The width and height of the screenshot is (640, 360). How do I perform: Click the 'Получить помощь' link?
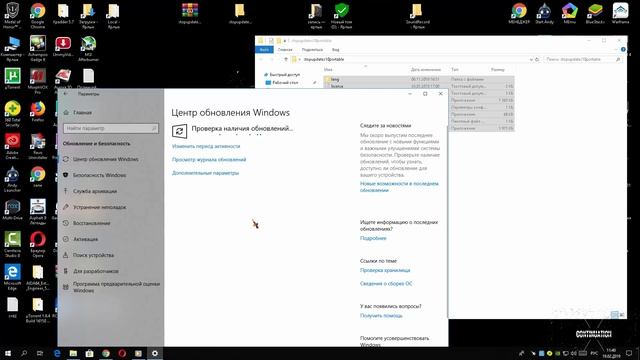(x=381, y=316)
